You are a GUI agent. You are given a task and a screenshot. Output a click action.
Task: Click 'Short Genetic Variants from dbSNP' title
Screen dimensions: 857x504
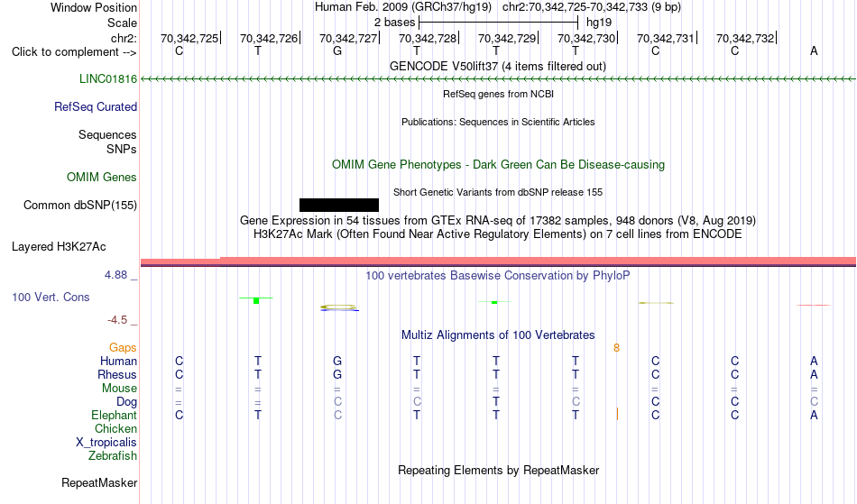pyautogui.click(x=498, y=192)
